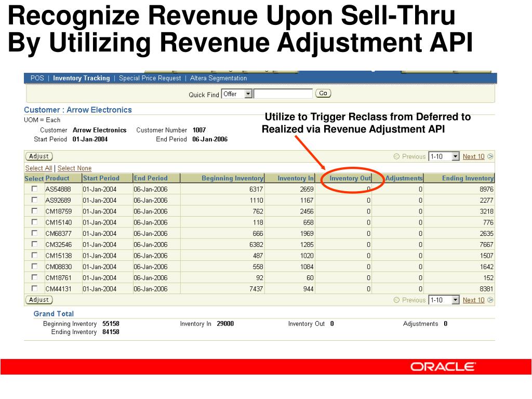Click Beginning Inventory value 6382
Viewport: 532px width, 399px height.
click(256, 245)
